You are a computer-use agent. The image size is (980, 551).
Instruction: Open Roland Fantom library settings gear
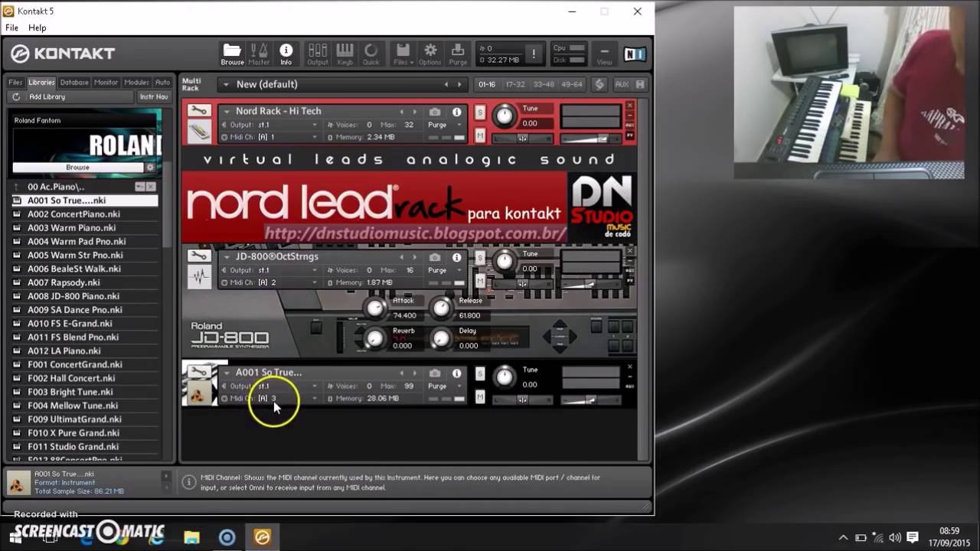pyautogui.click(x=150, y=168)
